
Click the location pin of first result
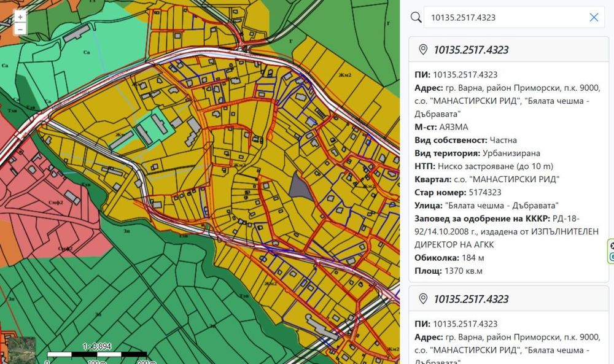click(423, 50)
